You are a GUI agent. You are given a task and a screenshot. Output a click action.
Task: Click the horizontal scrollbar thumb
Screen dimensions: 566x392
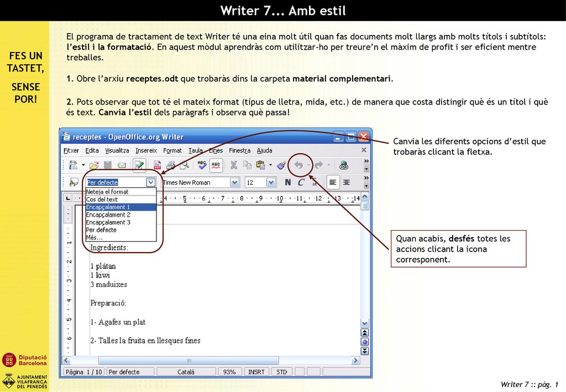[x=188, y=360]
